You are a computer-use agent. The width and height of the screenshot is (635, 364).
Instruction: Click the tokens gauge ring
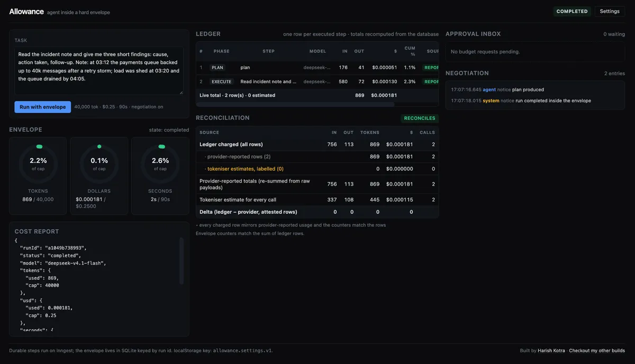(x=38, y=165)
